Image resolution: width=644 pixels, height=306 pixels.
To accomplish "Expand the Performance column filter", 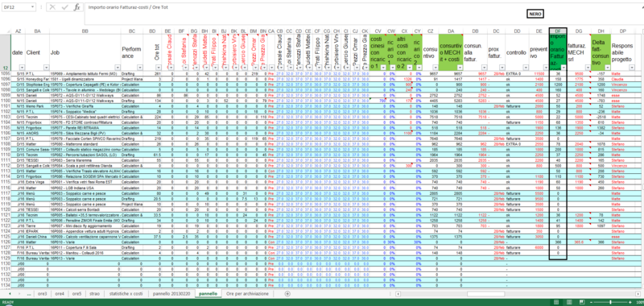I will coord(139,68).
